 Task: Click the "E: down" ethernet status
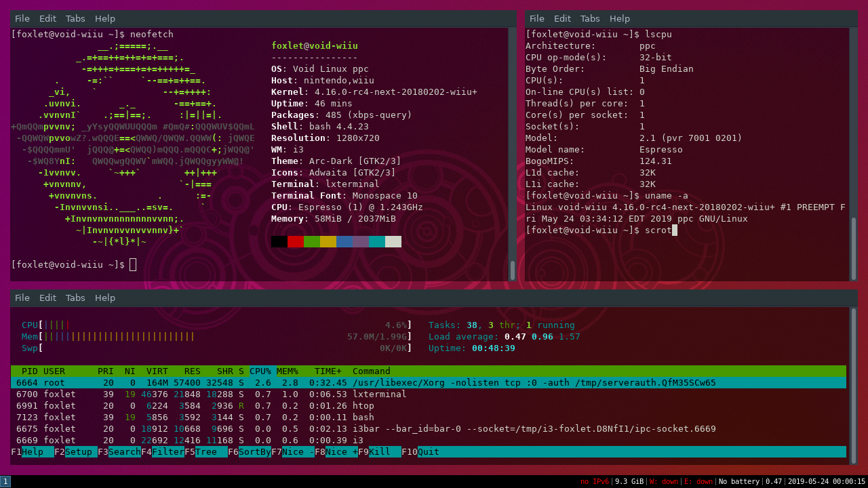coord(698,482)
